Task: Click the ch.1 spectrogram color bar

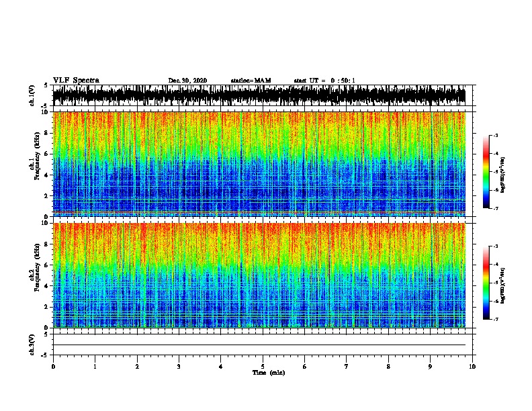Action: 486,172
